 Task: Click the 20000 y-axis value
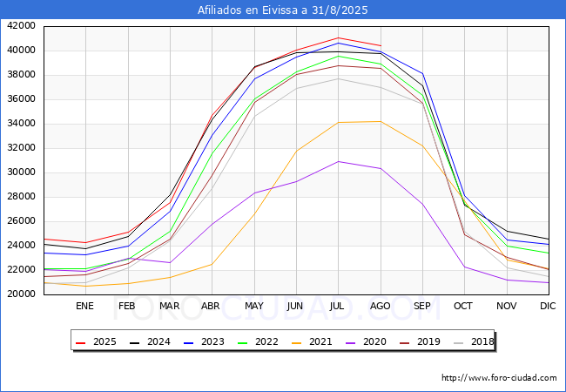(21, 294)
